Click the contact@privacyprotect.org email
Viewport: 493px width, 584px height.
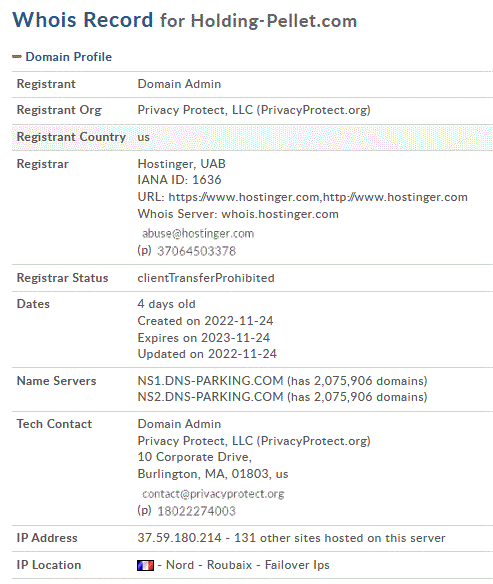pos(213,494)
